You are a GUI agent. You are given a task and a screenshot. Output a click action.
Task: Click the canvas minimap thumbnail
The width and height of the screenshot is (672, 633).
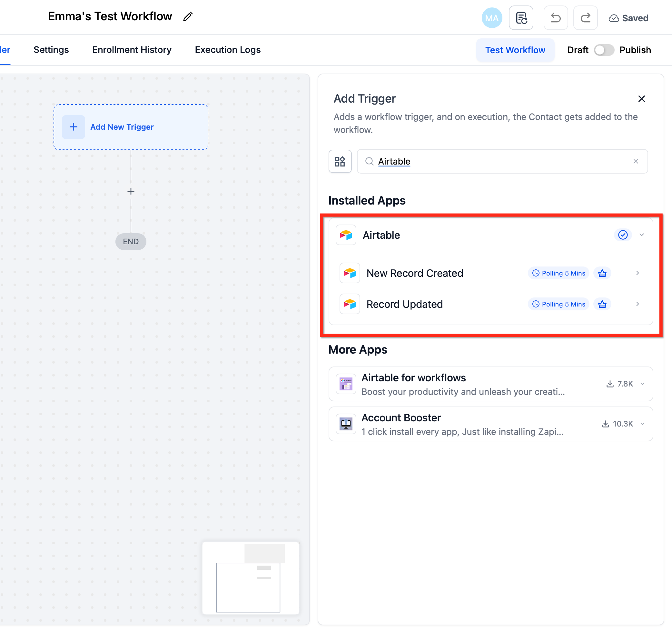(251, 578)
